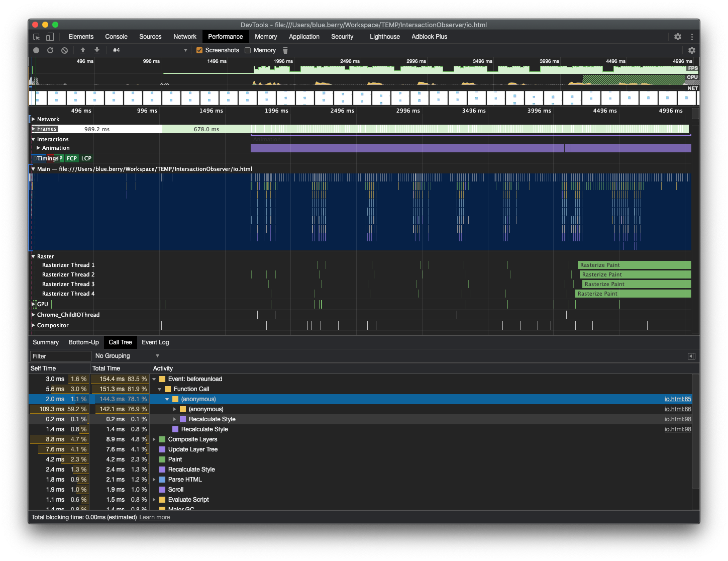Open the Adblock Plus tab
The height and width of the screenshot is (561, 728).
429,37
